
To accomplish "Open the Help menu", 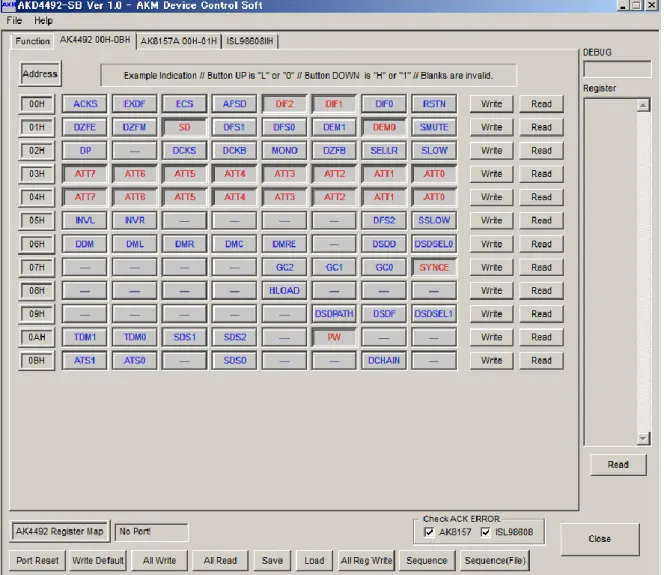I will pyautogui.click(x=43, y=20).
